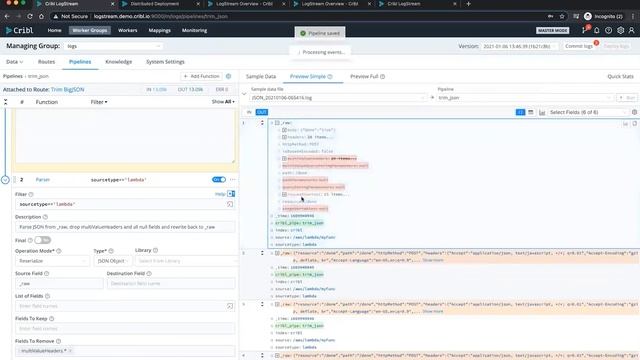Open the git branch icon with red badge

coord(584,30)
